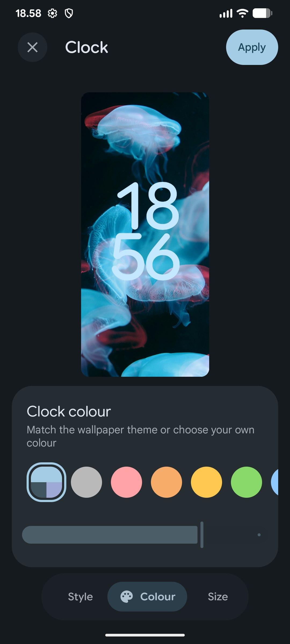Click the dot at slider end
Screen dimensions: 290x644
pyautogui.click(x=259, y=535)
